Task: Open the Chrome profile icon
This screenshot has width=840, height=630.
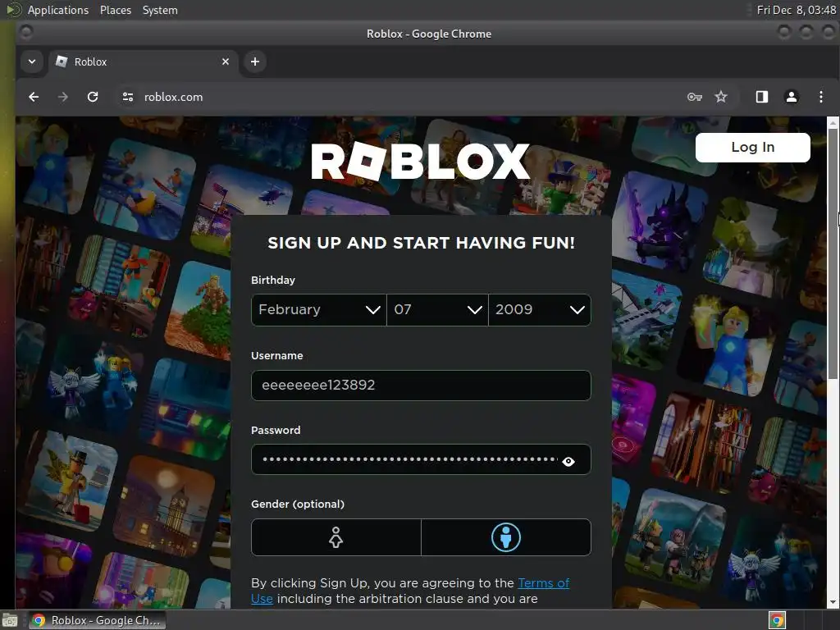Action: 792,97
